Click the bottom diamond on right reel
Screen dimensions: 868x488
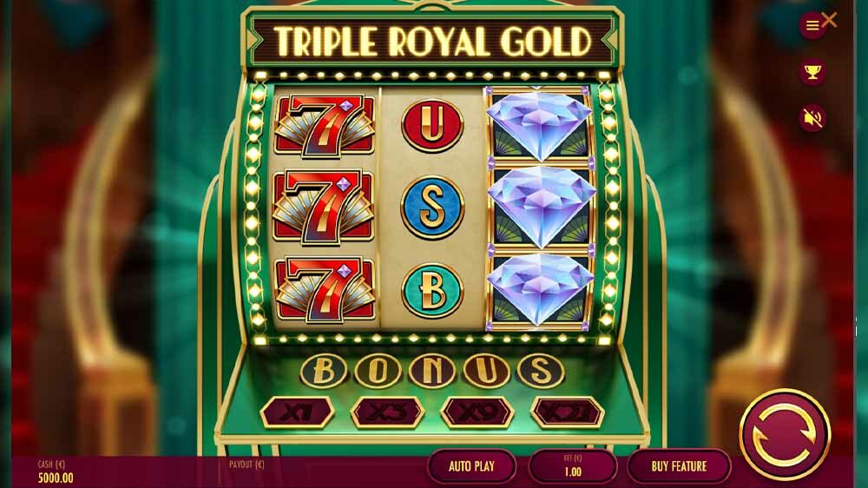pyautogui.click(x=540, y=290)
